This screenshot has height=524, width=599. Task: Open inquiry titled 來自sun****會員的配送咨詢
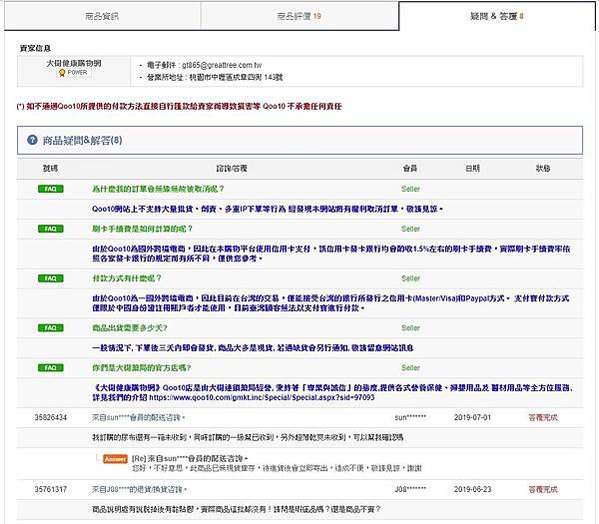tap(139, 418)
